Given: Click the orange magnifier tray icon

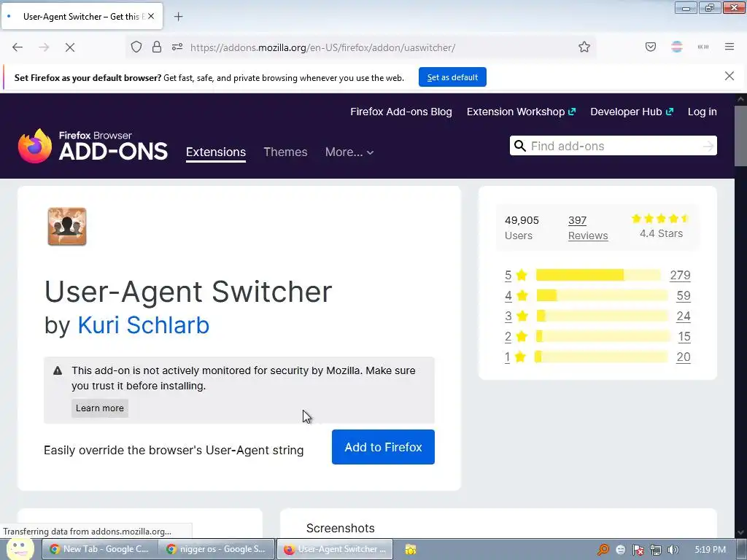Looking at the screenshot, I should (603, 550).
